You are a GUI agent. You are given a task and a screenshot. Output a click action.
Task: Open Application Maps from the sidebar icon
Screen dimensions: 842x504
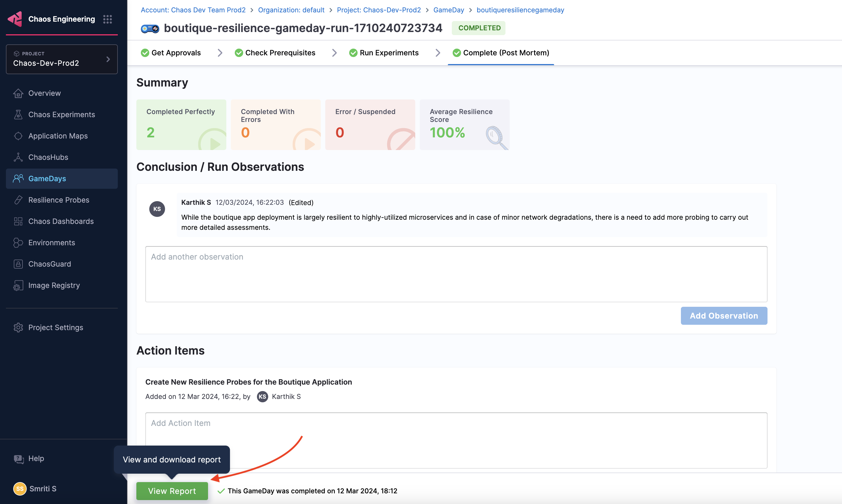(18, 136)
